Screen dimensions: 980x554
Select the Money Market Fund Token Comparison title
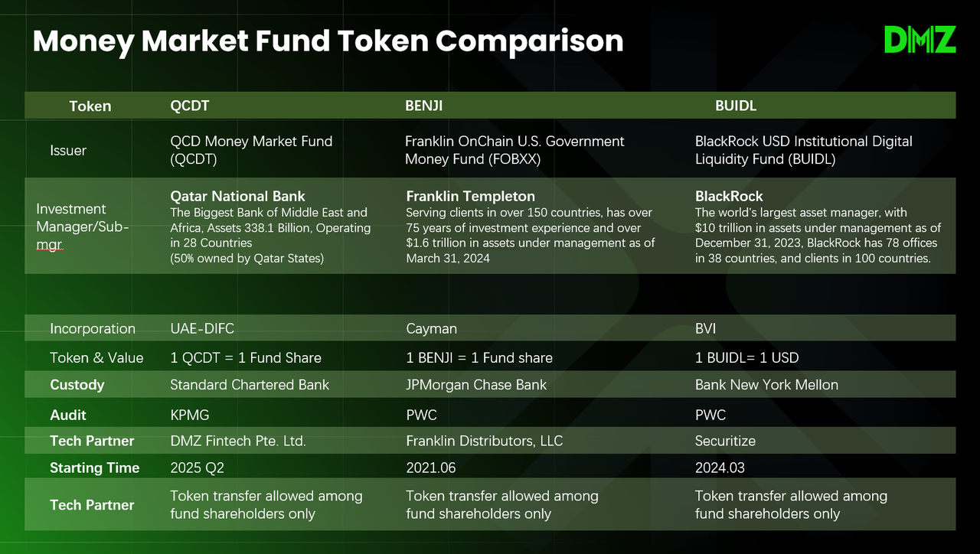pos(328,41)
